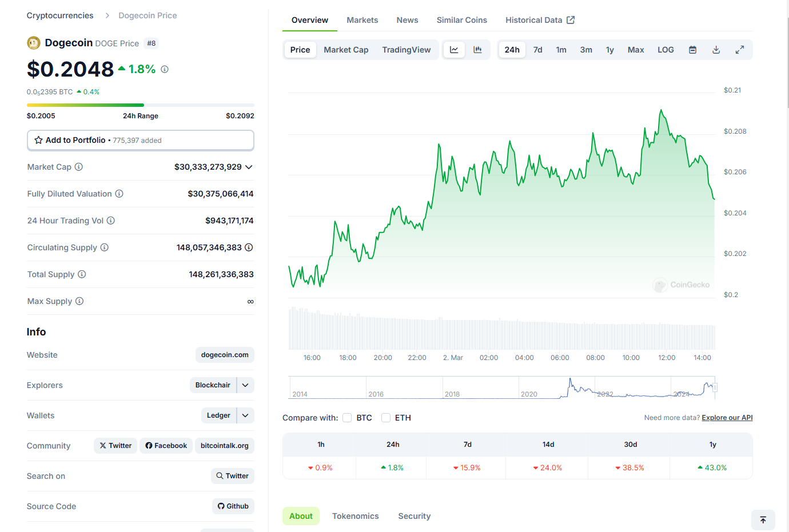
Task: Expand Market Cap value chevron
Action: (249, 167)
